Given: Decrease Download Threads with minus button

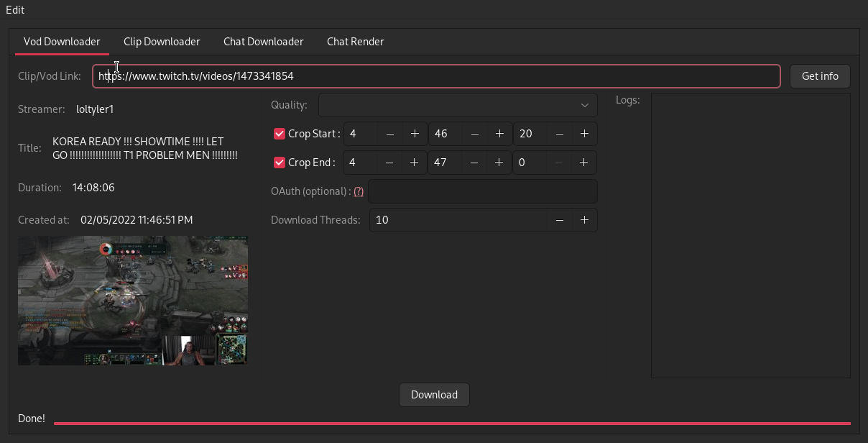Looking at the screenshot, I should [559, 220].
